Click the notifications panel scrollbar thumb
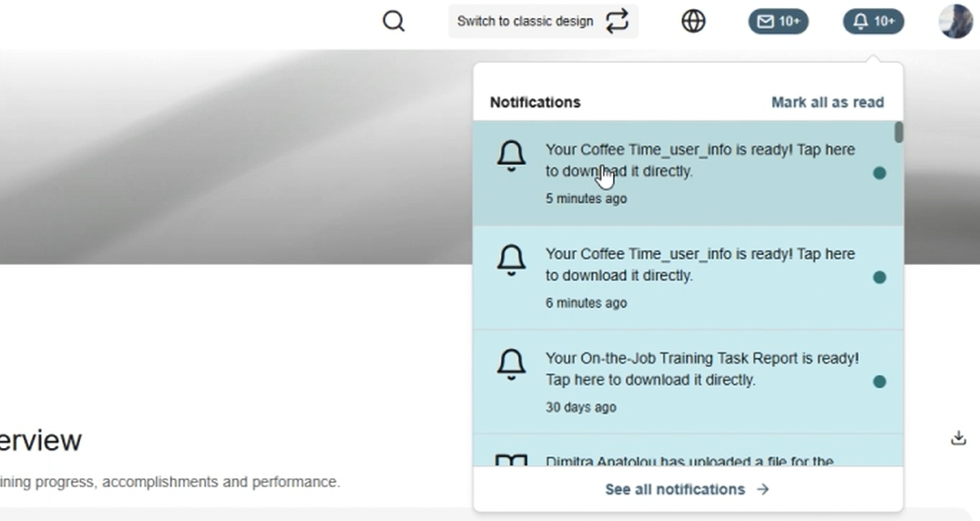Image resolution: width=980 pixels, height=521 pixels. point(898,133)
